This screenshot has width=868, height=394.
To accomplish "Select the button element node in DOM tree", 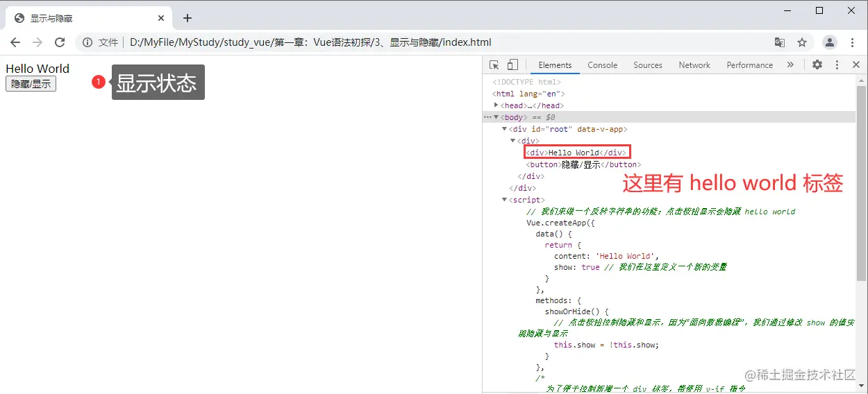I will point(583,164).
